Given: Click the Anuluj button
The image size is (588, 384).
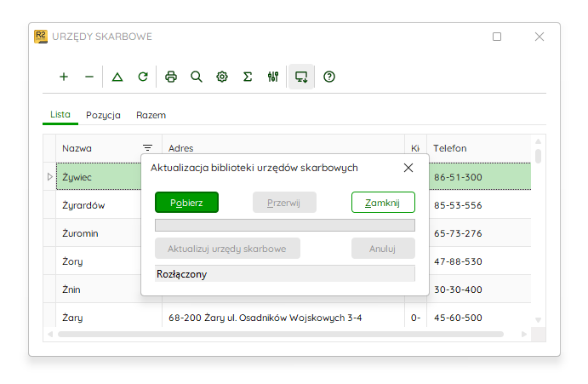Looking at the screenshot, I should point(383,248).
